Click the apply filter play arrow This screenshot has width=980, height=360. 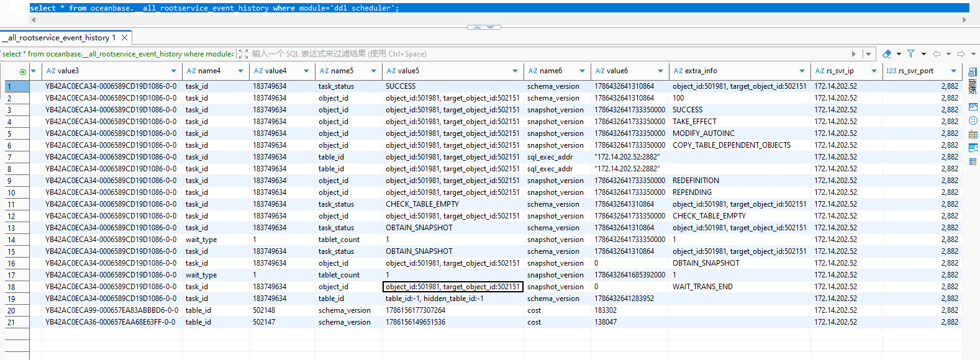[x=854, y=54]
